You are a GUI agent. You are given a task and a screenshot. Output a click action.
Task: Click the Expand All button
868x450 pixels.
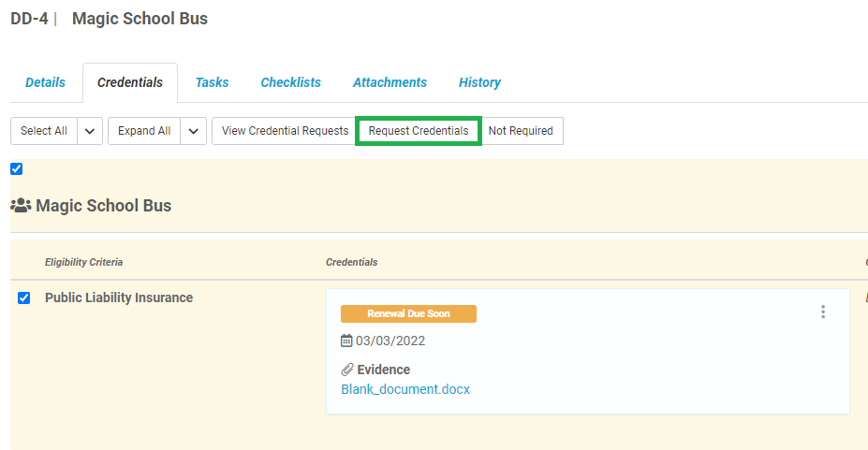point(144,131)
